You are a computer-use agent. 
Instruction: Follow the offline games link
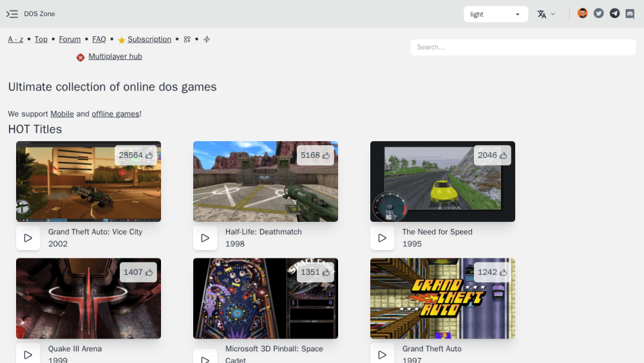[115, 114]
